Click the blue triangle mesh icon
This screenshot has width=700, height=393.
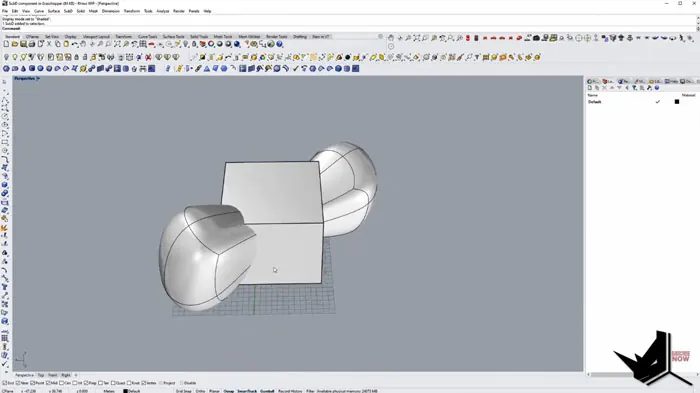point(207,69)
